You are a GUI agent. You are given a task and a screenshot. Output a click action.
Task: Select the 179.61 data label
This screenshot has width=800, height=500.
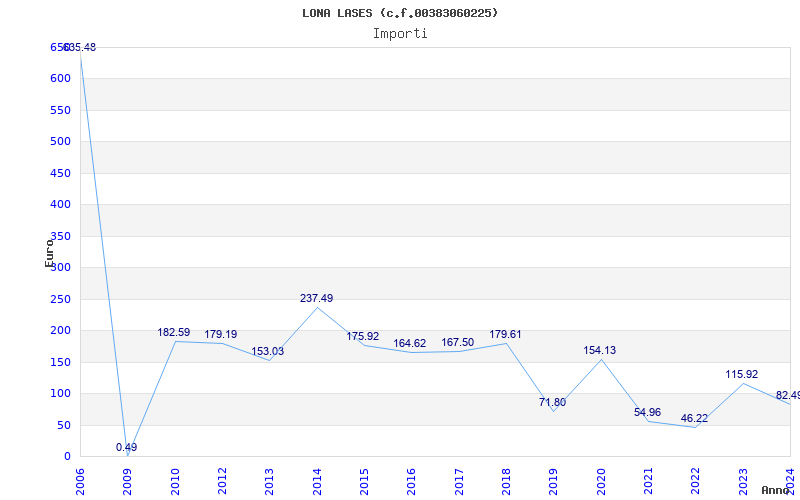(x=506, y=335)
